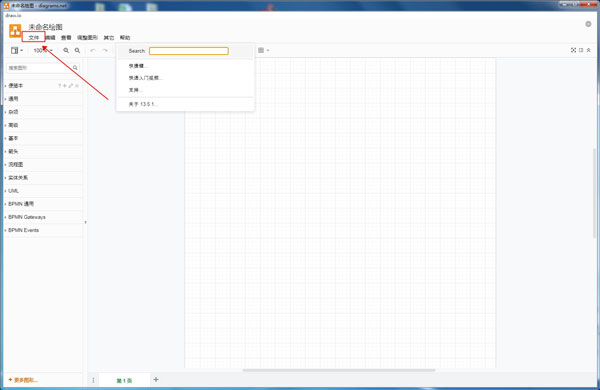
Task: Click the diagram title 未命名绘图
Action: point(46,27)
